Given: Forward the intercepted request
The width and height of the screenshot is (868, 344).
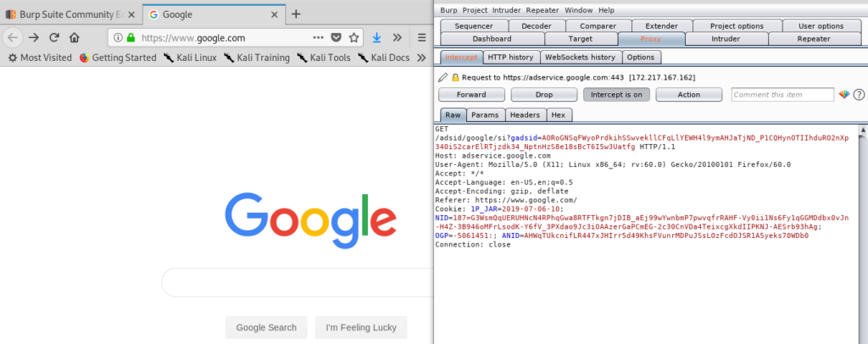Looking at the screenshot, I should [x=471, y=95].
